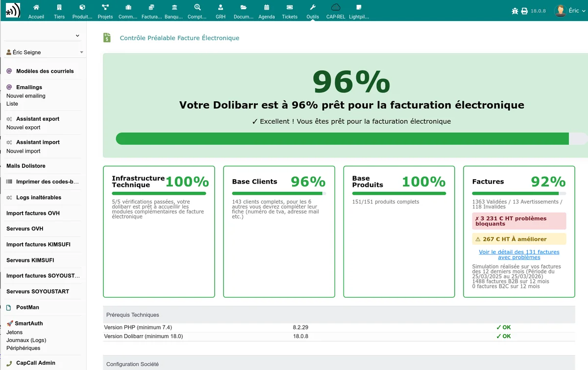Click the Infrastructure Technique card
Image resolution: width=588 pixels, height=370 pixels.
(159, 231)
